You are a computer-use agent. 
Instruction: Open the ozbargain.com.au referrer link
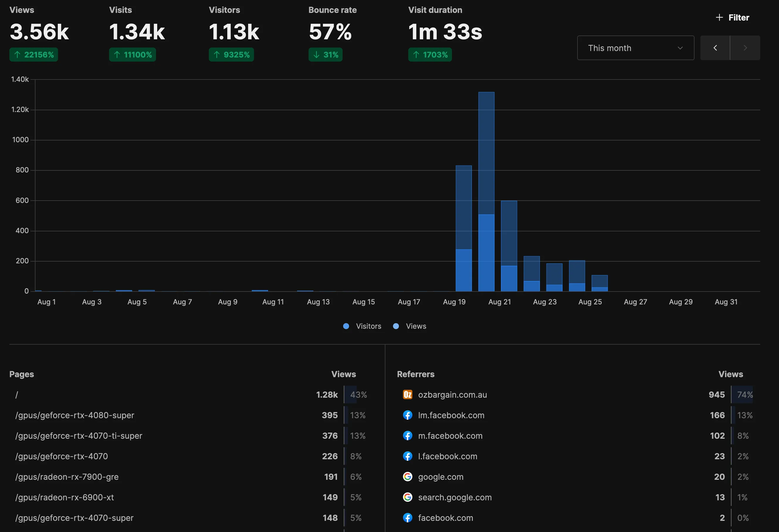point(452,394)
